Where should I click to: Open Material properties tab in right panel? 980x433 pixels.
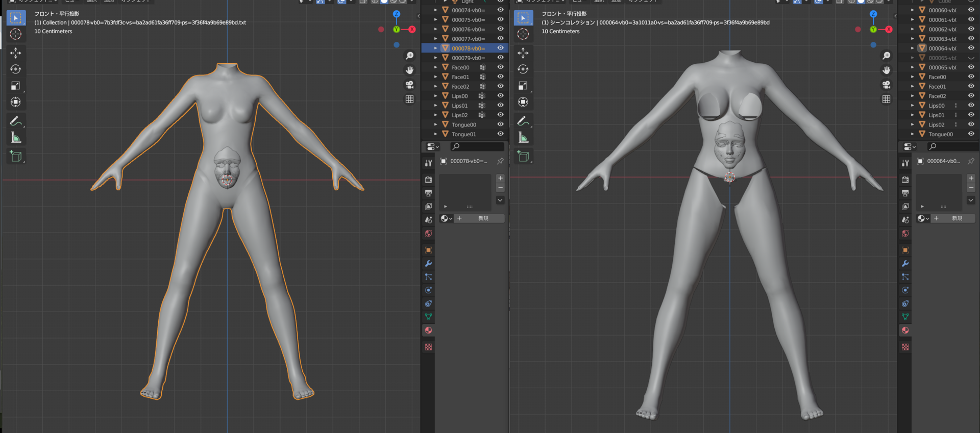(905, 330)
